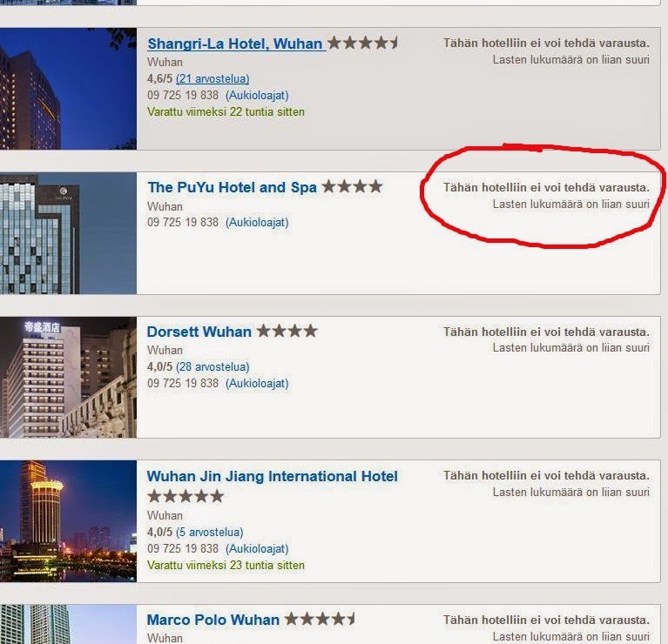Click Marco Polo Wuhan star rating
This screenshot has height=644, width=668.
pos(320,619)
